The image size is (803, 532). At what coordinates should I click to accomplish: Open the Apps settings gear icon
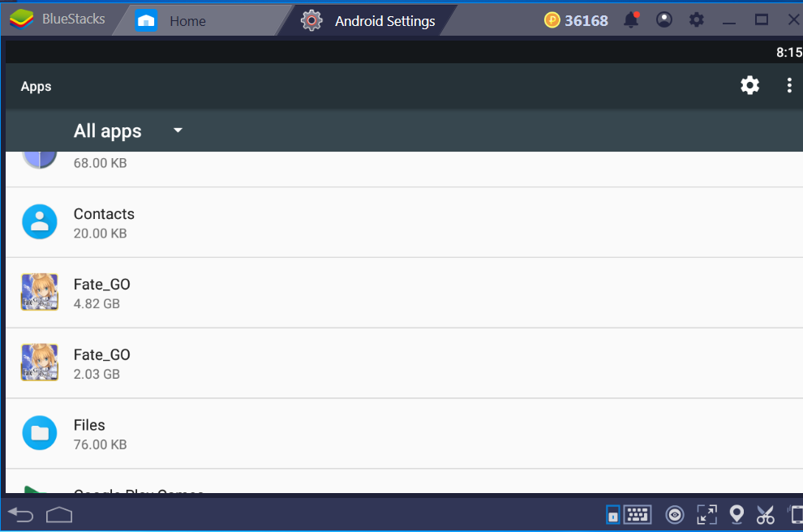(749, 85)
